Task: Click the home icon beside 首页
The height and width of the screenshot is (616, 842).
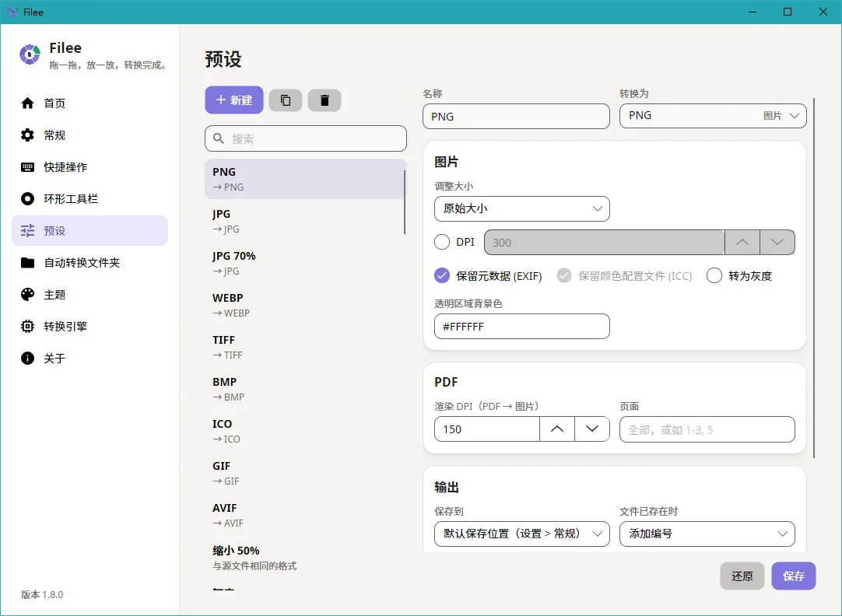Action: click(x=27, y=103)
